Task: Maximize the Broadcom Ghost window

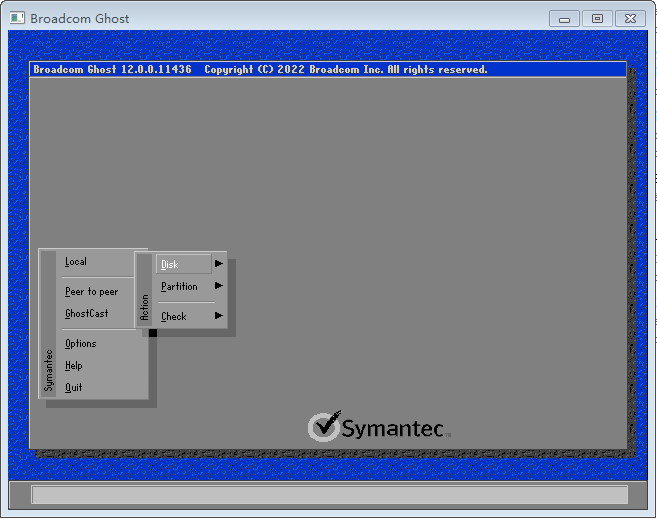Action: click(x=597, y=18)
